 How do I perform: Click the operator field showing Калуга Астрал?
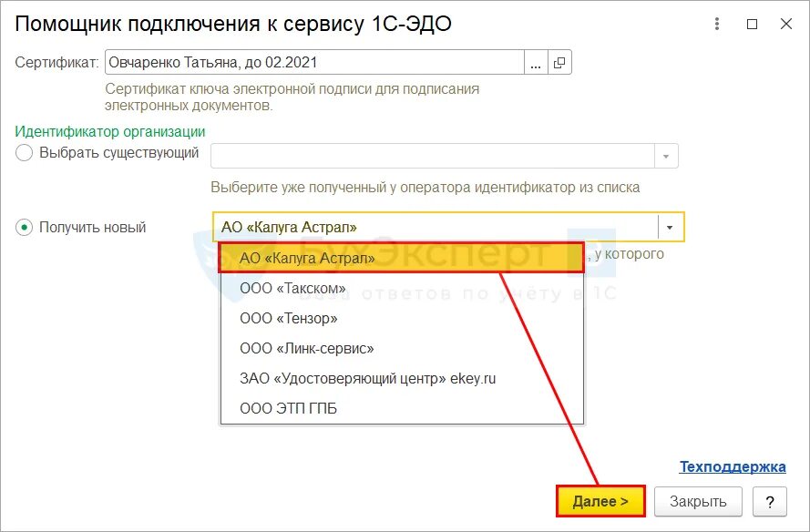(x=436, y=227)
